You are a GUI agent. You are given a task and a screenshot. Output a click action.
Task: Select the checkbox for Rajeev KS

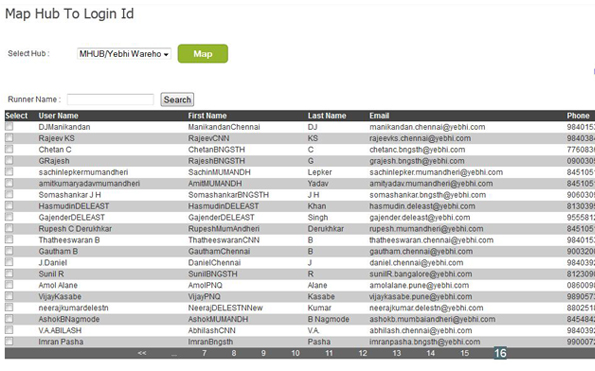(x=9, y=138)
